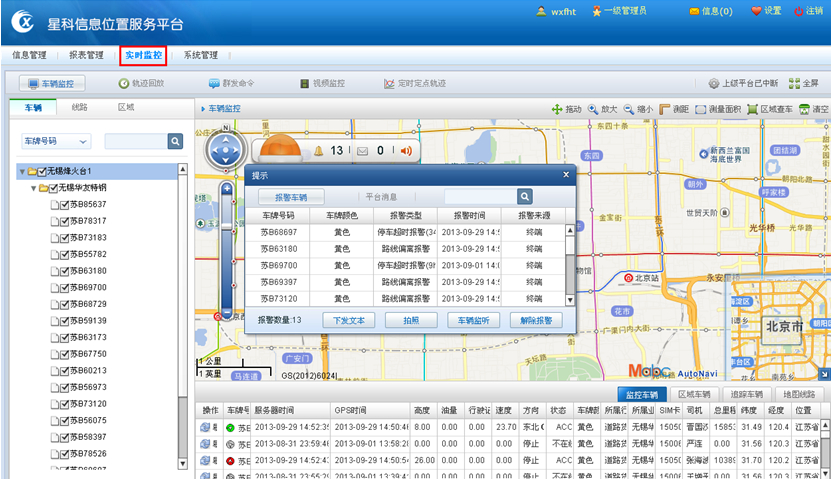831x479 pixels.
Task: Toggle the alarm sound speaker icon
Action: pyautogui.click(x=406, y=151)
